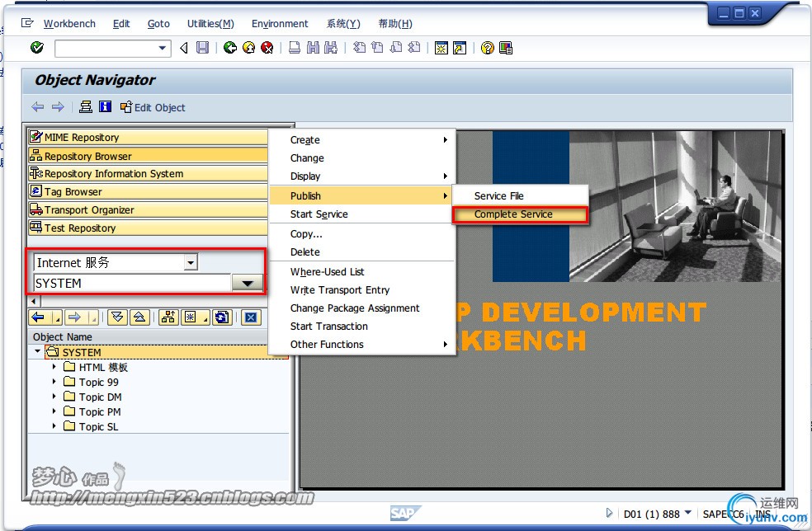
Task: Select the Repository Browser button
Action: (148, 156)
